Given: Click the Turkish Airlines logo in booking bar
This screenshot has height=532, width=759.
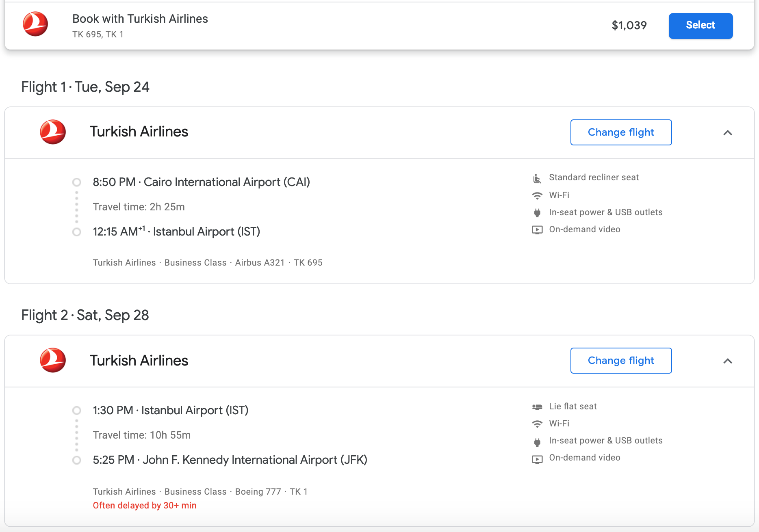Looking at the screenshot, I should pyautogui.click(x=35, y=24).
